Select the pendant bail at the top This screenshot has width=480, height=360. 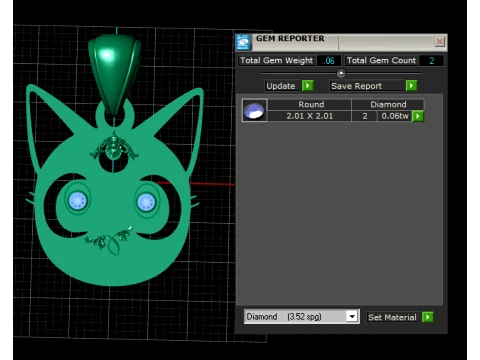[114, 74]
